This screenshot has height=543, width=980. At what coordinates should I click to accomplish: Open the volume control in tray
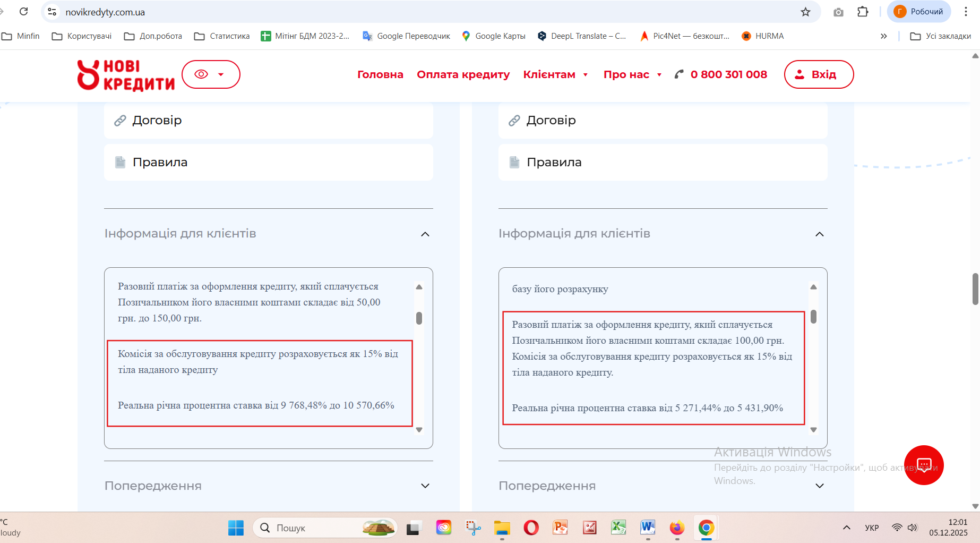point(913,528)
